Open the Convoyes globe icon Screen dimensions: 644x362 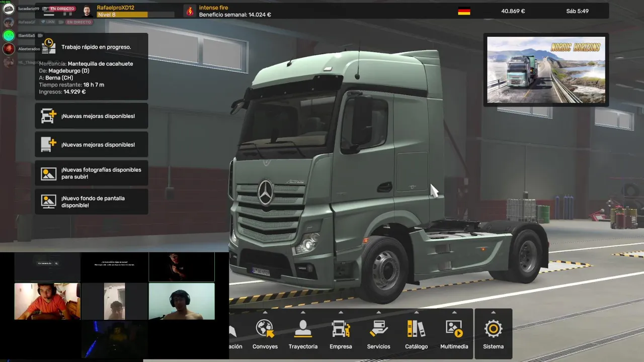tap(265, 329)
